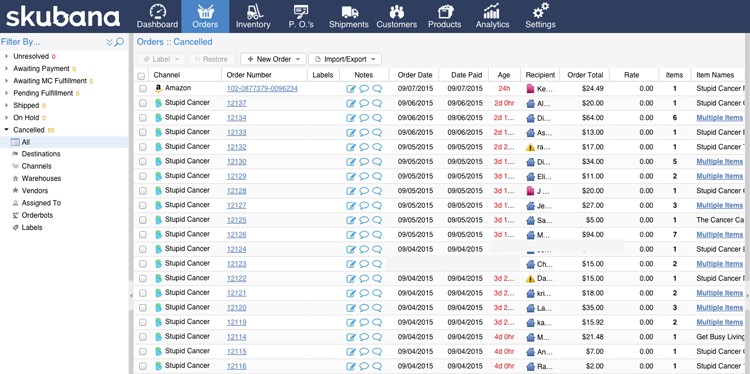Click house icon in order 12130 recipient

530,162
